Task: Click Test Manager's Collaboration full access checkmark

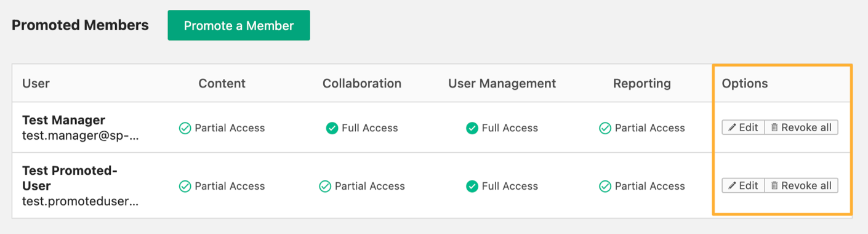Action: tap(332, 128)
